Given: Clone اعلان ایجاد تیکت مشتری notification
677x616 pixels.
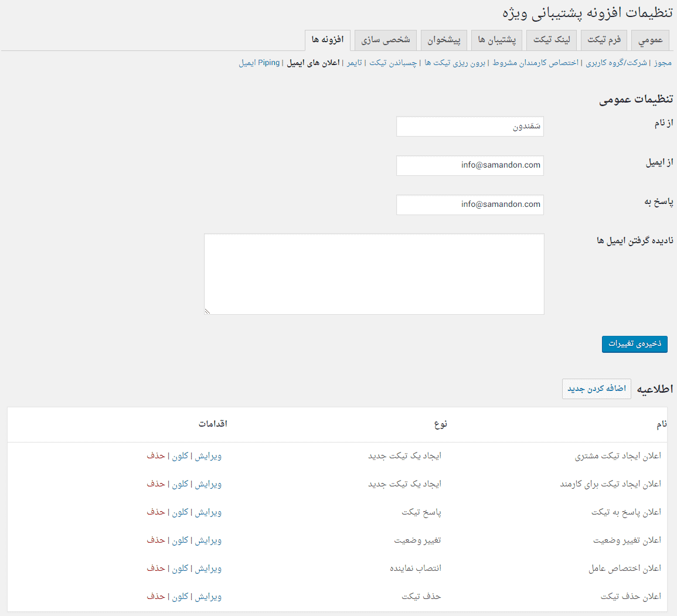Looking at the screenshot, I should click(180, 456).
